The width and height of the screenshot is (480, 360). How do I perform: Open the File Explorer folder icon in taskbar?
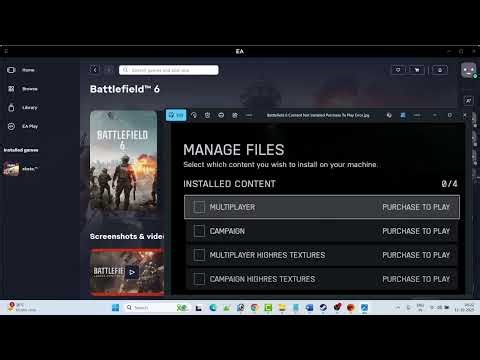(282, 308)
